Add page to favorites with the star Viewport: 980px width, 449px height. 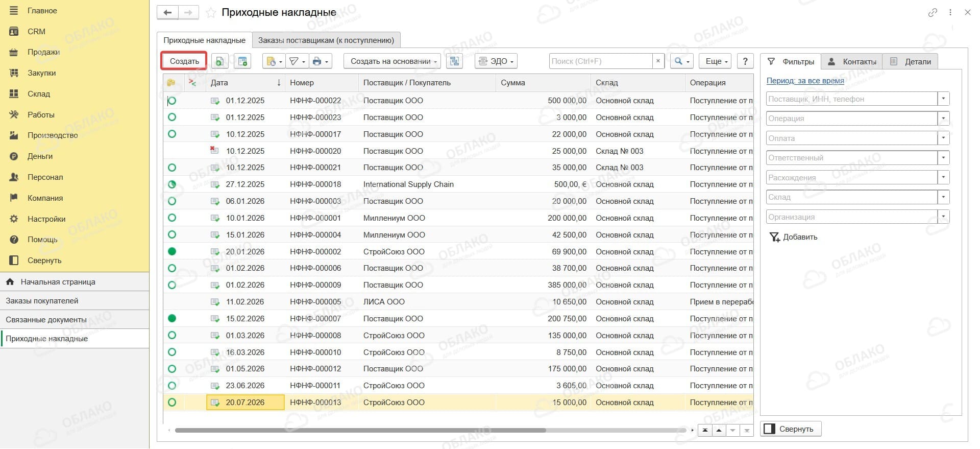[x=210, y=13]
